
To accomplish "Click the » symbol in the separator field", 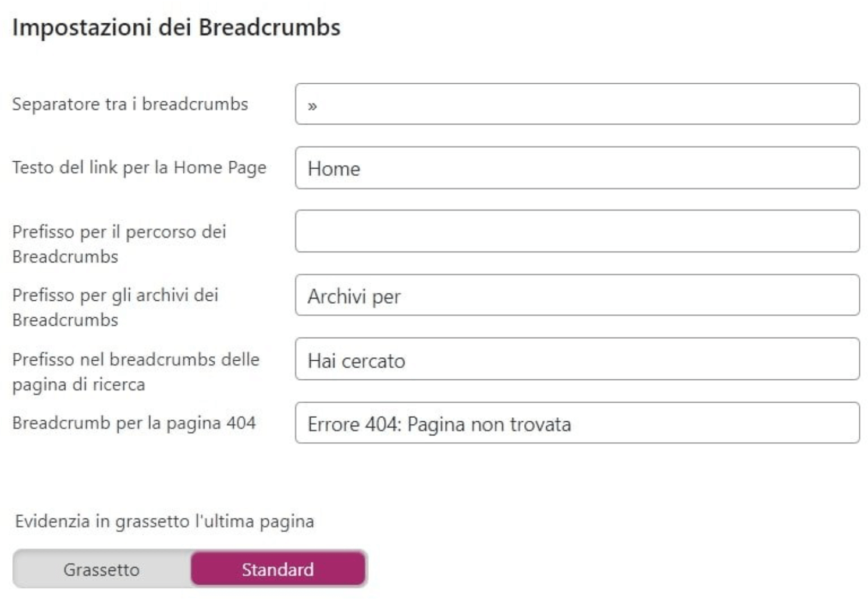I will pos(312,106).
